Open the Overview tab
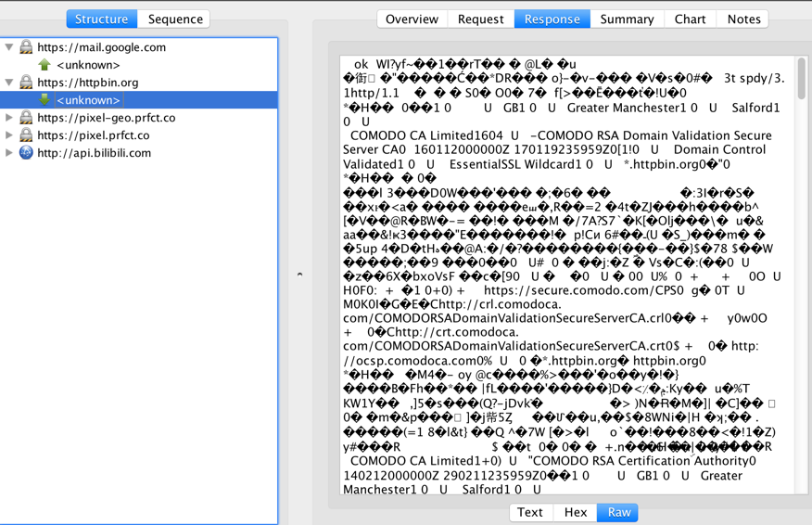 click(x=412, y=19)
